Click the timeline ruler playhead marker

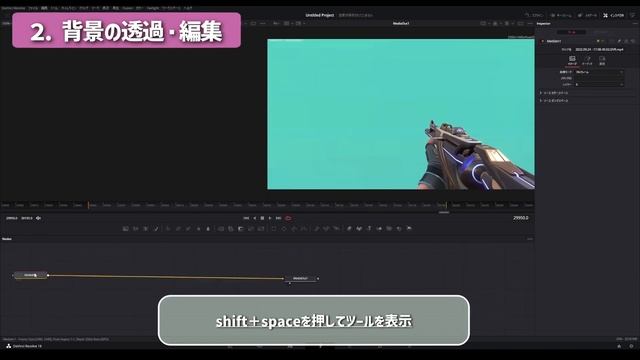point(88,205)
